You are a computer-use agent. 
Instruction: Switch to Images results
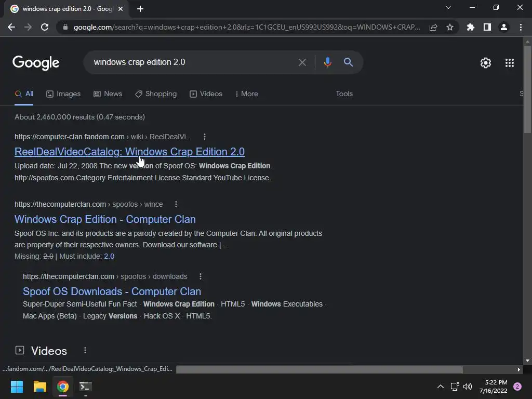click(x=63, y=94)
